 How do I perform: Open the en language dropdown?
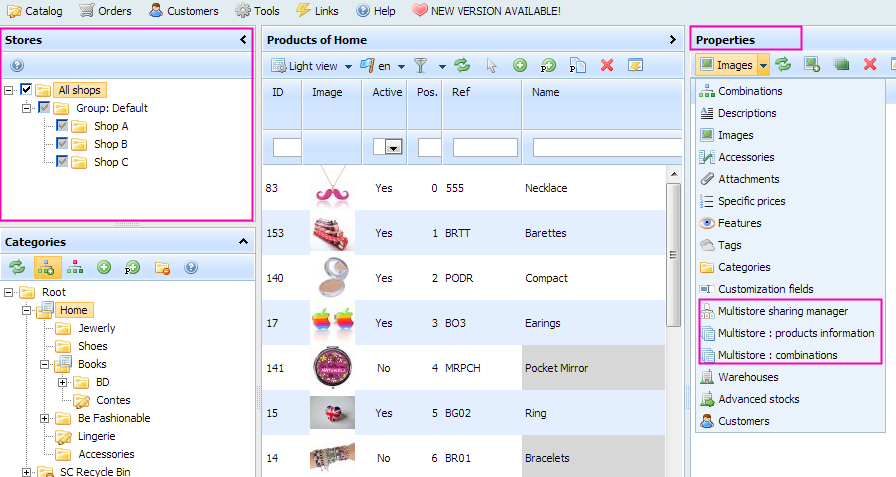(401, 66)
